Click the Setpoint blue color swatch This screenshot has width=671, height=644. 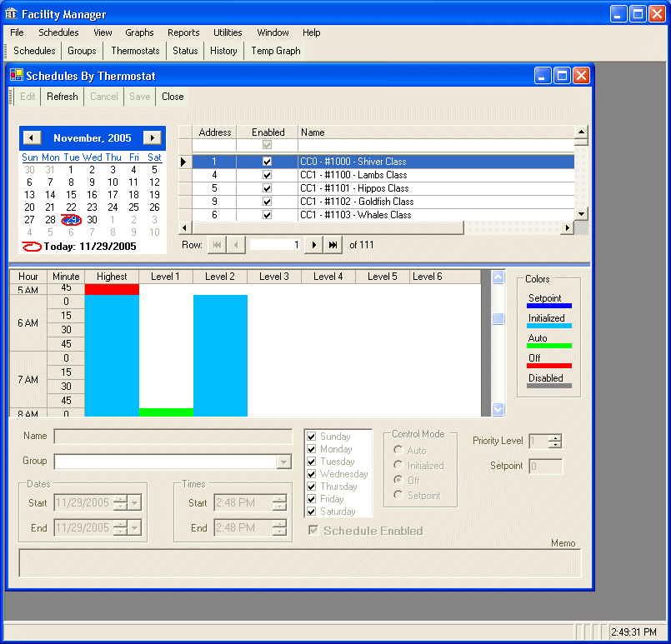(x=549, y=306)
